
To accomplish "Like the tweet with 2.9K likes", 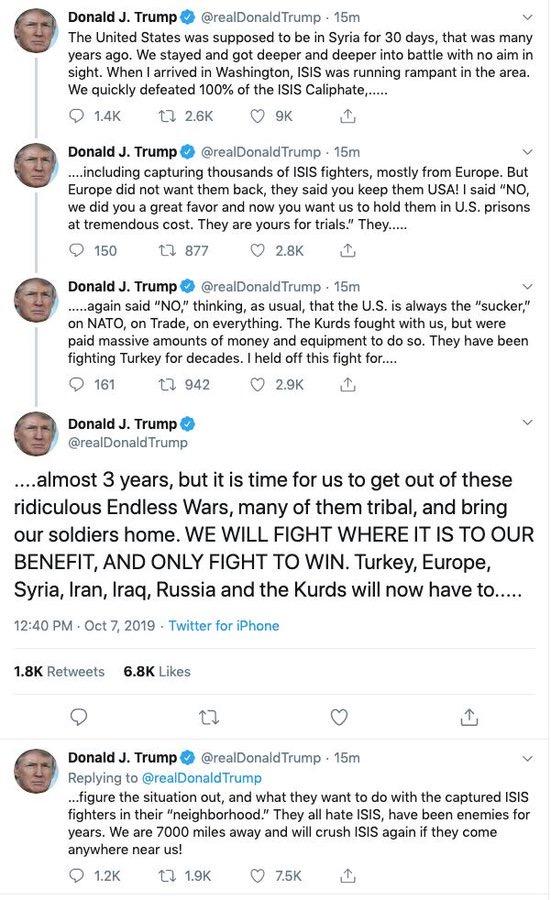I will (258, 385).
